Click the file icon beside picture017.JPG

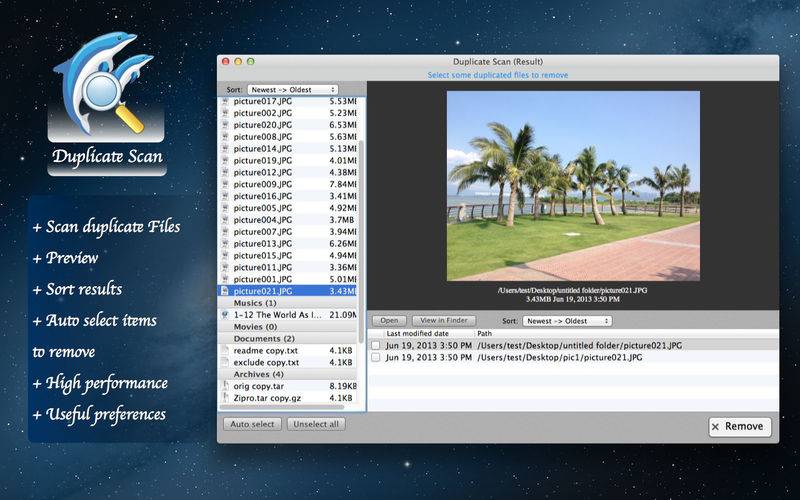click(226, 101)
